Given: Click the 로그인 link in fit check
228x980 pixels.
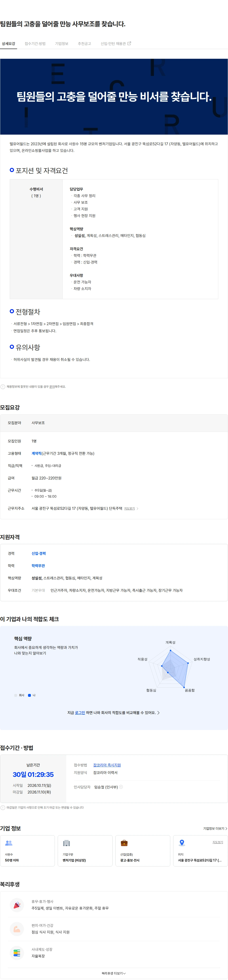Looking at the screenshot, I should (x=80, y=713).
